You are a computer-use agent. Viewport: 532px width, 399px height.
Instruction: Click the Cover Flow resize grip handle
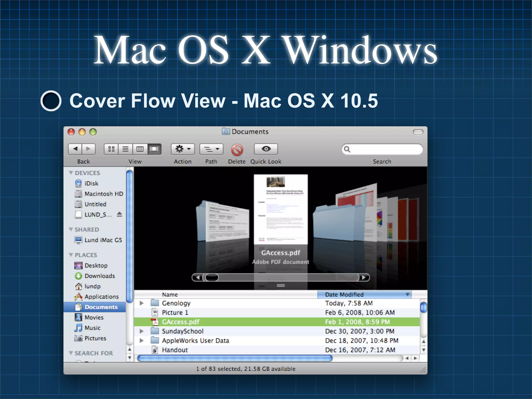(x=281, y=285)
